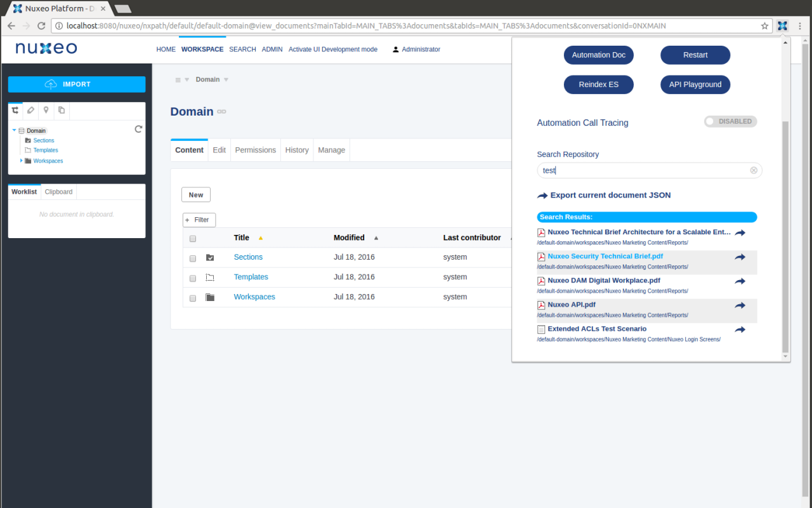Check the select-all checkbox in table header
This screenshot has width=812, height=508.
[193, 239]
